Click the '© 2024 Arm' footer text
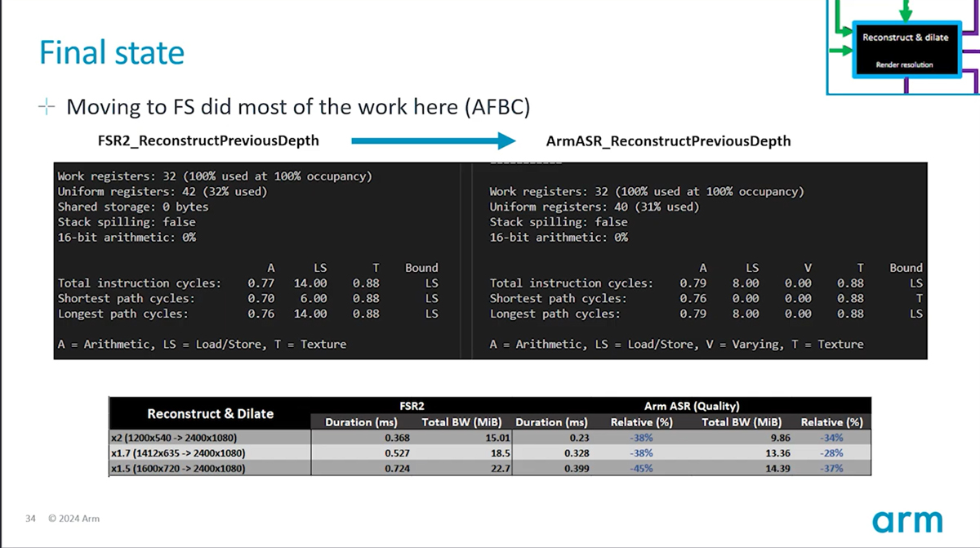Viewport: 980px width, 548px height. click(73, 519)
